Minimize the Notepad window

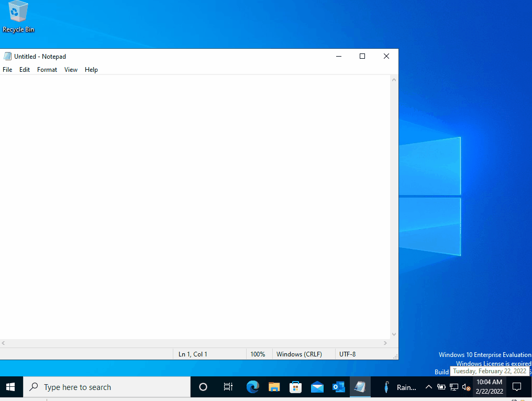click(x=339, y=57)
